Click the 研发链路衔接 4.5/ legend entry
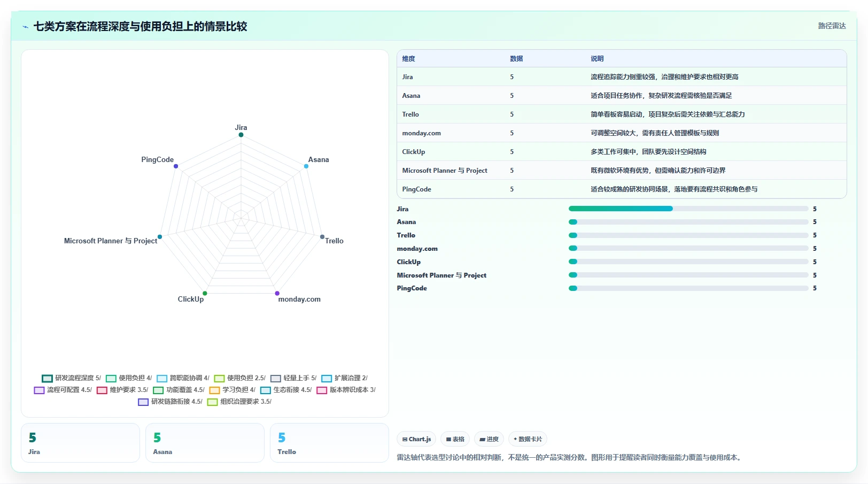 coord(170,402)
